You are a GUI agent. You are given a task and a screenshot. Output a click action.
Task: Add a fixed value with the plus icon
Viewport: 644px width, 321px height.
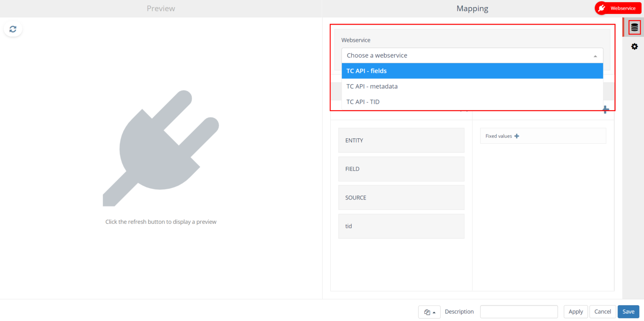tap(517, 136)
